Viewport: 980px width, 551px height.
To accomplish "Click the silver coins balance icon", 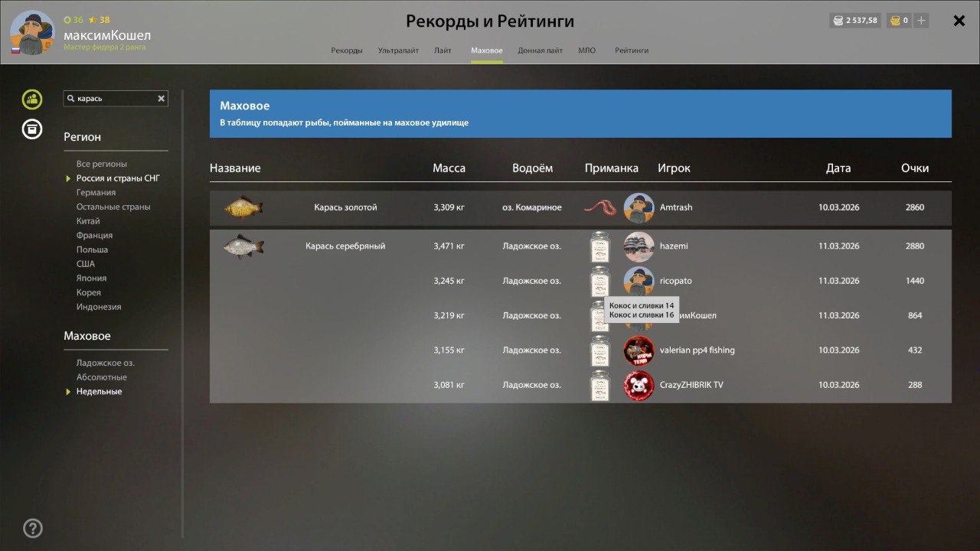I will tap(838, 21).
